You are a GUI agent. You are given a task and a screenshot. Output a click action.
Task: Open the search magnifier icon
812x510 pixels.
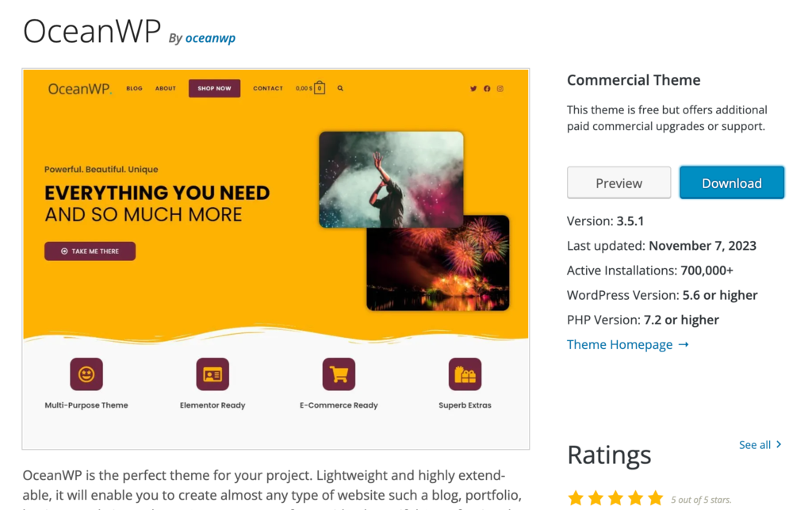tap(340, 89)
